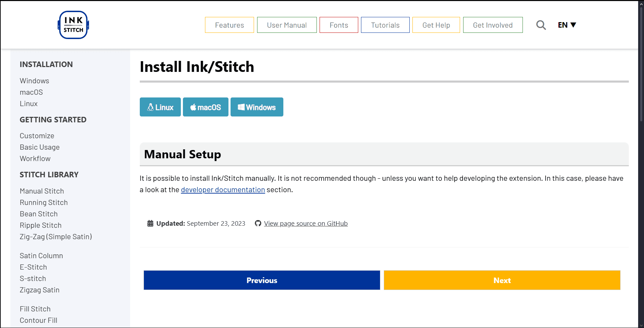The height and width of the screenshot is (328, 644).
Task: Open Ripple Stitch sidebar link
Action: [x=41, y=225]
